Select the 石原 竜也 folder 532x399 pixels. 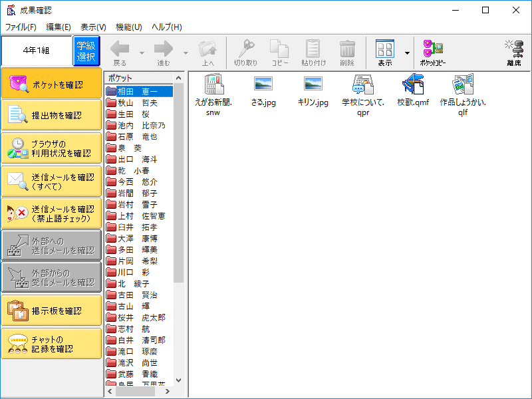click(132, 137)
